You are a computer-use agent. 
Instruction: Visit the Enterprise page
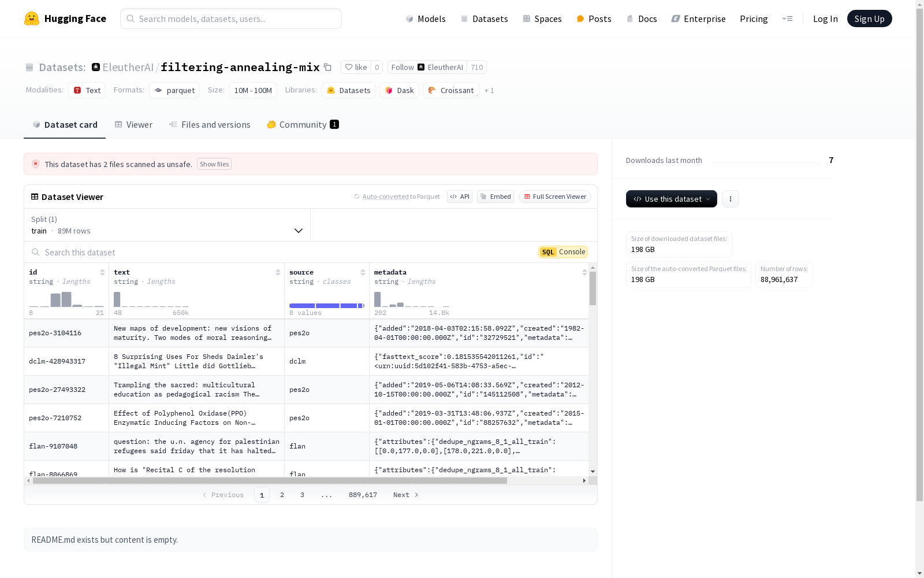pyautogui.click(x=699, y=18)
